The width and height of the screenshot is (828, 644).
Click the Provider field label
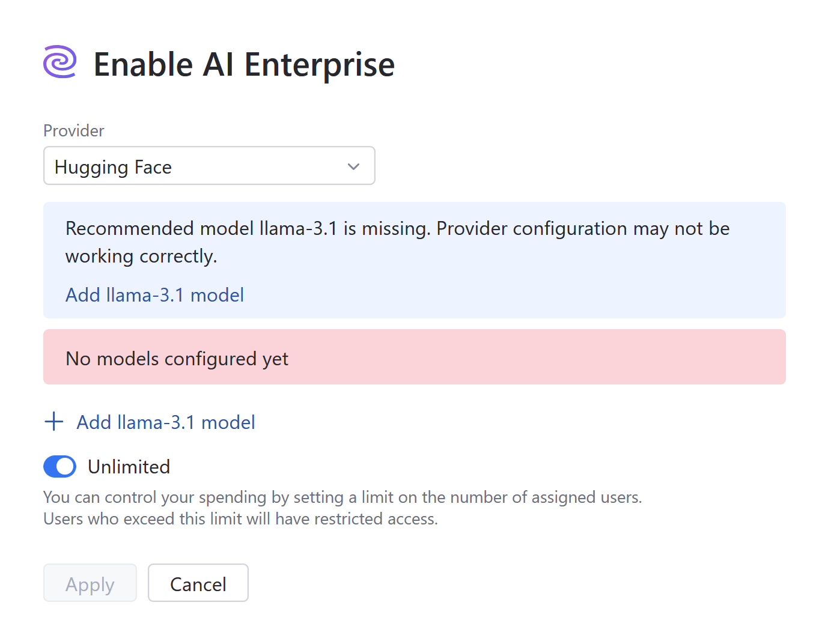[73, 130]
